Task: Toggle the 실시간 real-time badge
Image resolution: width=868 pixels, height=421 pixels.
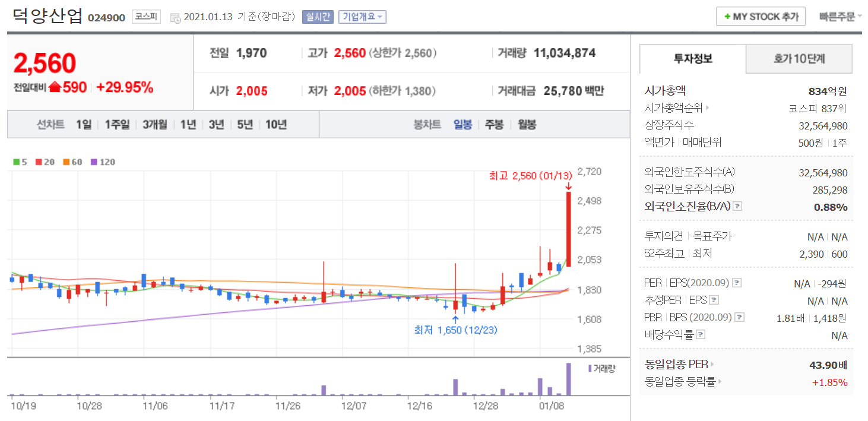Action: coord(318,17)
